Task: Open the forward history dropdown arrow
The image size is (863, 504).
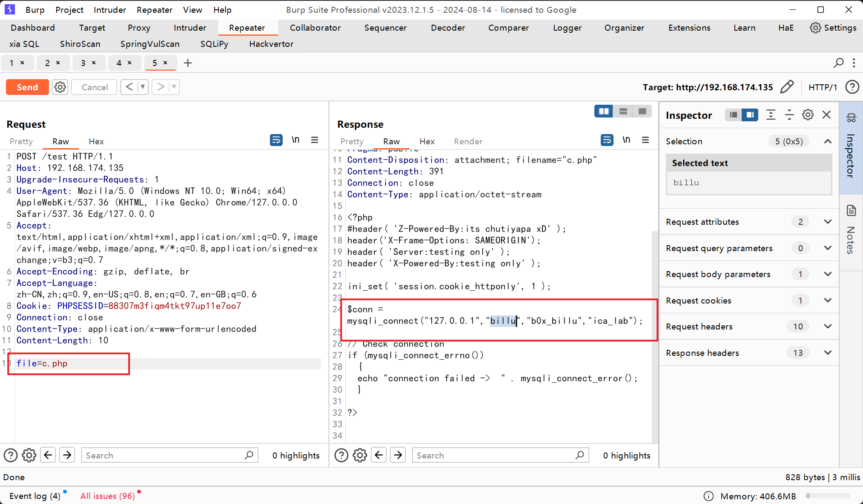Action: coord(174,87)
